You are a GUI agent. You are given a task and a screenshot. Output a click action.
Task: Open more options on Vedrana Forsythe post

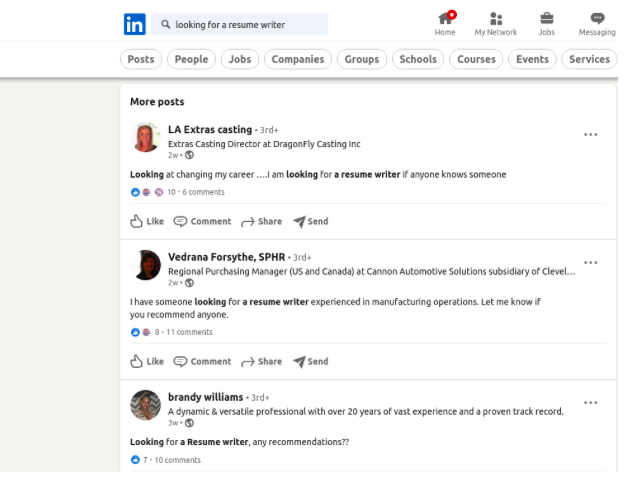(x=590, y=263)
